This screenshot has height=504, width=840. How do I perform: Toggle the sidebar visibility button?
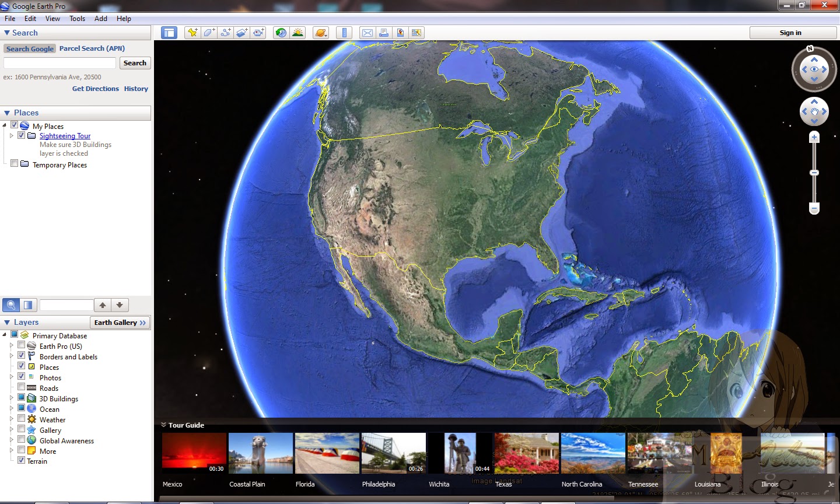point(169,33)
